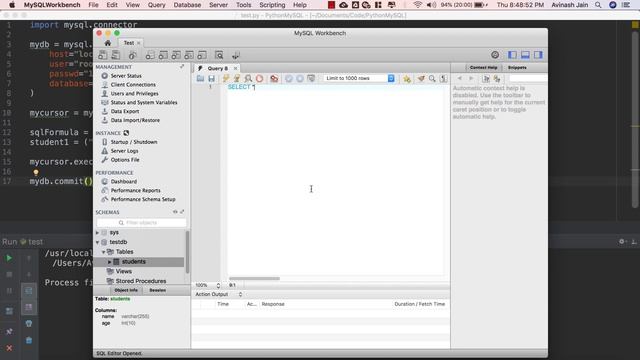Toggle invisible characters display icon
640x360 pixels.
(x=443, y=78)
